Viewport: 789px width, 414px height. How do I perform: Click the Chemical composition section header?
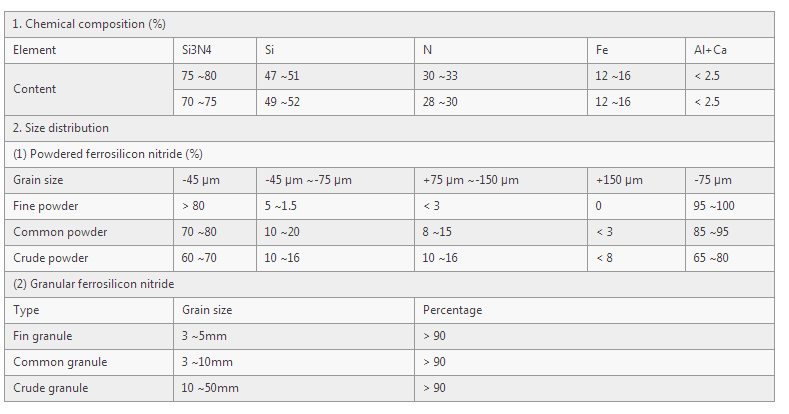(x=389, y=24)
